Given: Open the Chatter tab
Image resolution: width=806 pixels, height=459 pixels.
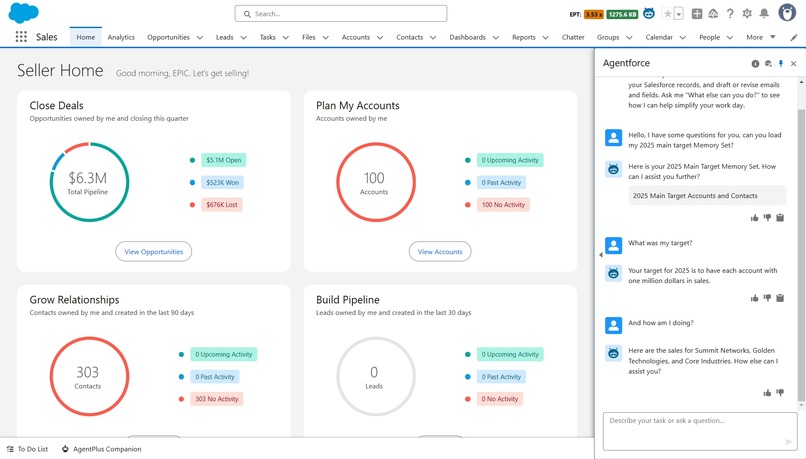Looking at the screenshot, I should click(x=573, y=38).
